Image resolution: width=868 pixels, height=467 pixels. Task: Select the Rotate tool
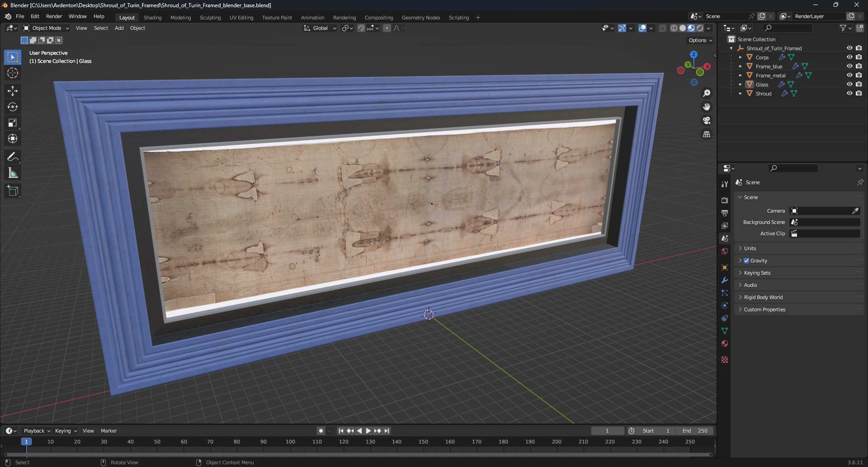[x=13, y=107]
